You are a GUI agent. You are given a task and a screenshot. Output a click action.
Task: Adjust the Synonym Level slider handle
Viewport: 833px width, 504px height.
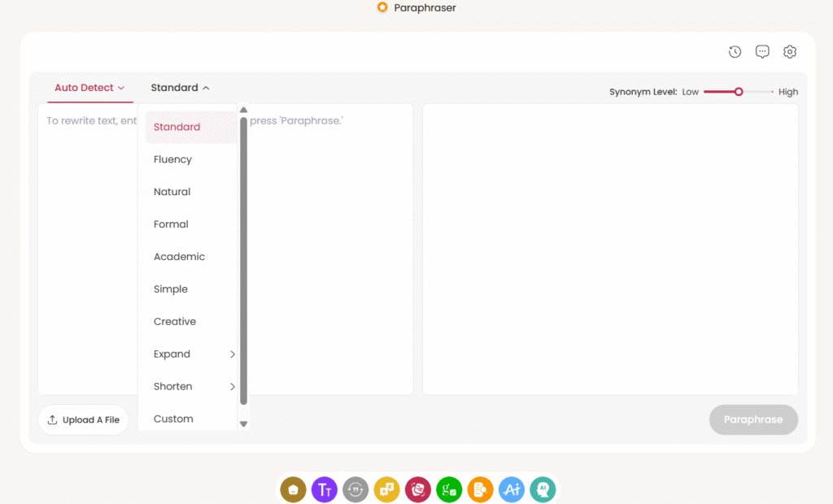[739, 92]
